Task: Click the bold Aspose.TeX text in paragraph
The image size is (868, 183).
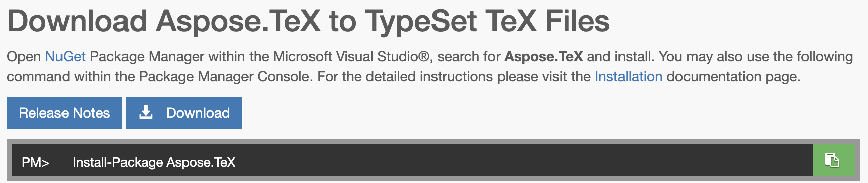Action: tap(543, 57)
